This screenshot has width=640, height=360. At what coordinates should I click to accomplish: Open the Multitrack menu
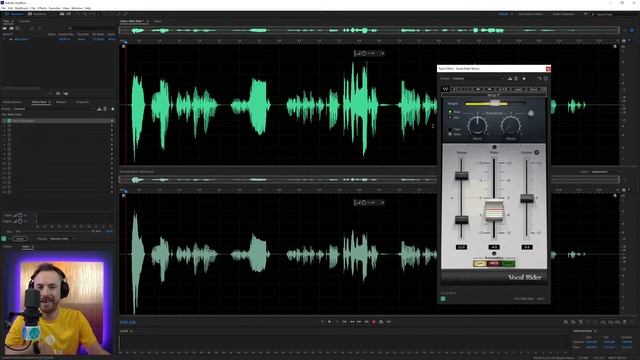(x=22, y=8)
